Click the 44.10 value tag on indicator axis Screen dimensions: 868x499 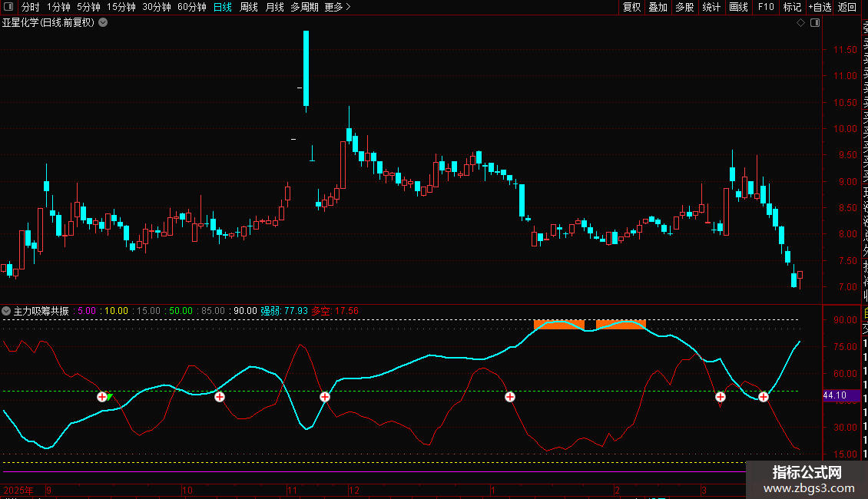click(840, 395)
